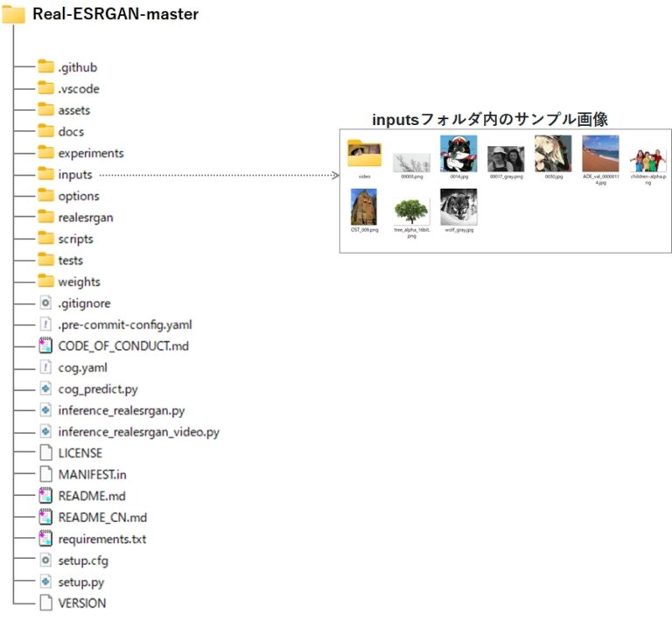Open the wolf_gray.jpg thumbnail

point(458,207)
